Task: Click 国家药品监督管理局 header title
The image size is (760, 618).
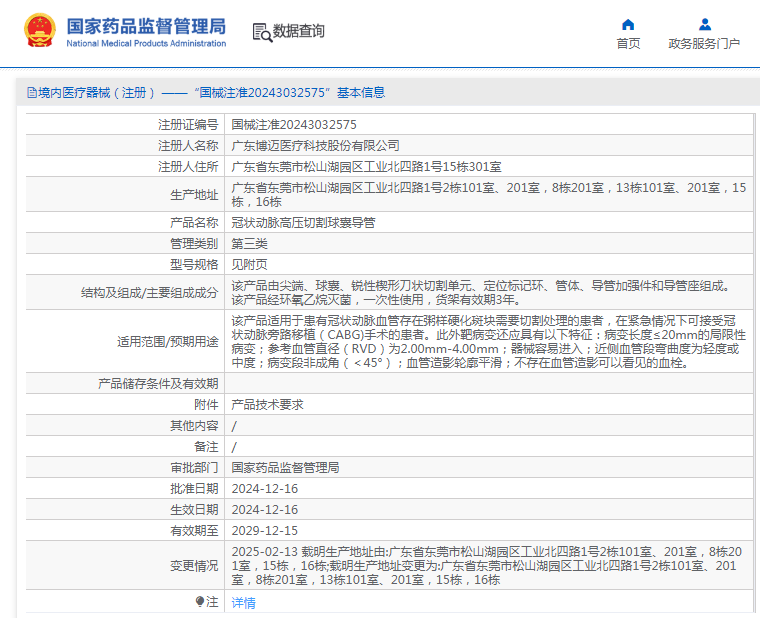Action: point(146,26)
